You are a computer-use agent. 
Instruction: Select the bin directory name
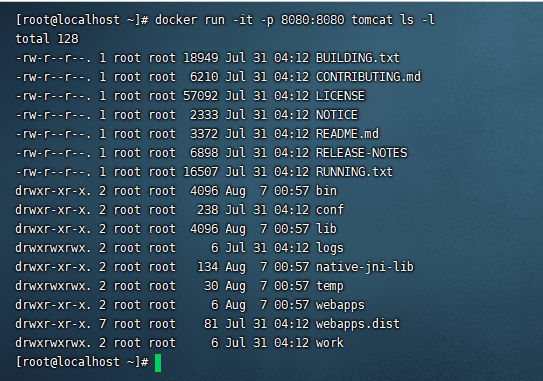[x=326, y=191]
